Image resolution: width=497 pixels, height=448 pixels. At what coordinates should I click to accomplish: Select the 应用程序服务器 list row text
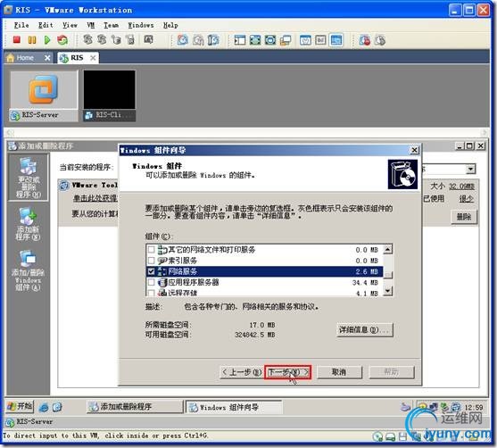pyautogui.click(x=194, y=282)
